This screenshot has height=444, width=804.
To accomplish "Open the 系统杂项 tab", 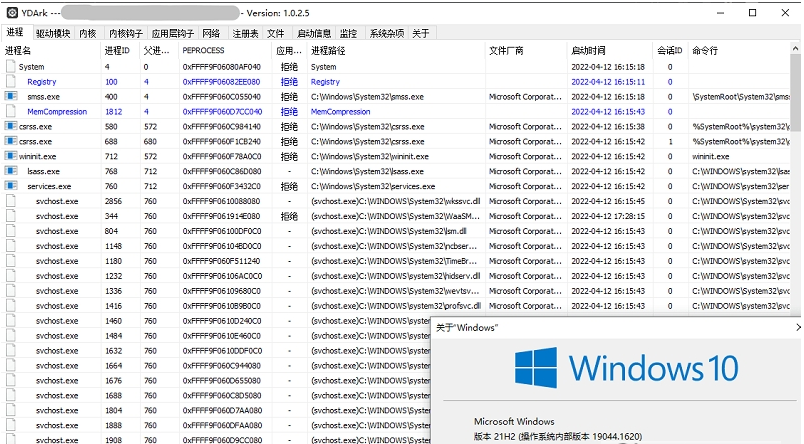I will 387,34.
